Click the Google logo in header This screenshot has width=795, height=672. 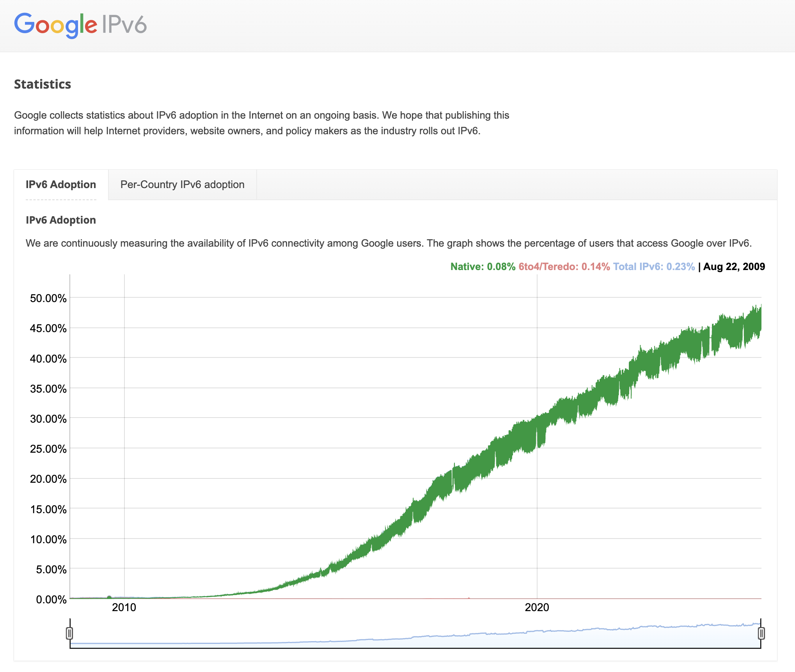point(55,25)
